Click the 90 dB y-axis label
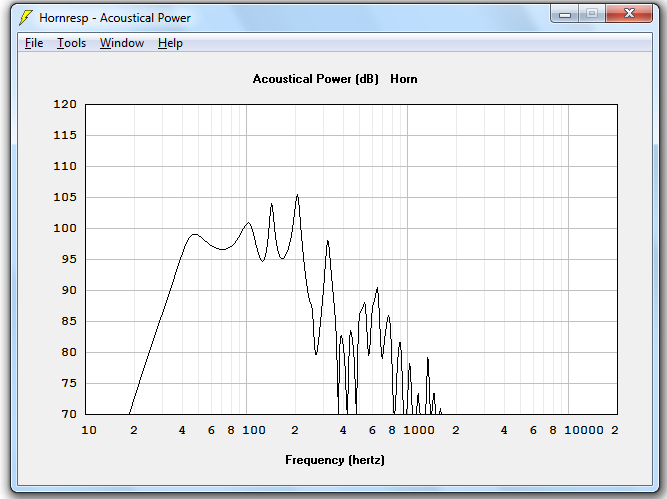The width and height of the screenshot is (667, 499). click(69, 291)
